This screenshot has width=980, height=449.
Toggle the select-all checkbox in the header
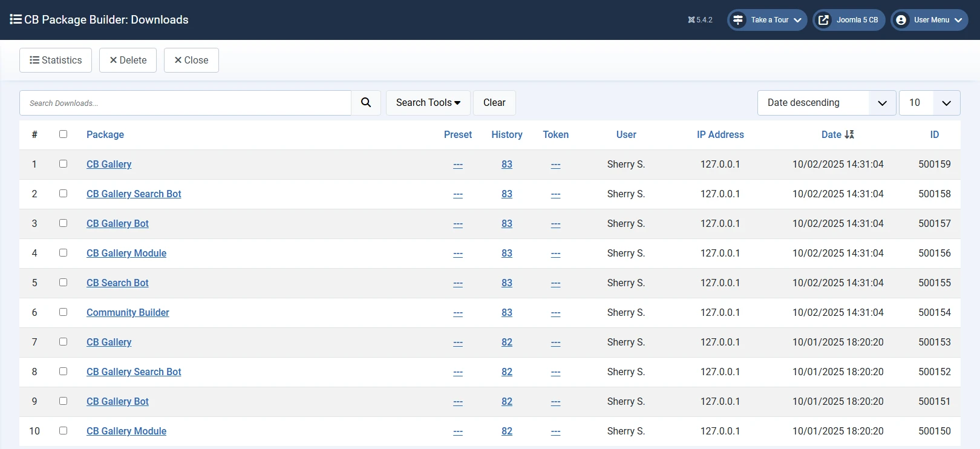pyautogui.click(x=63, y=134)
